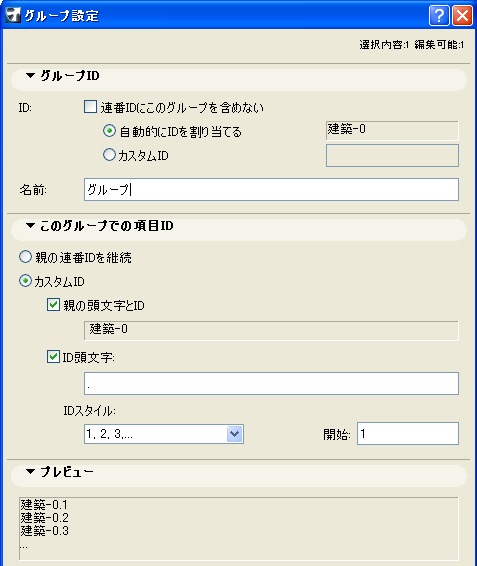Click the auto-assigned 建築-0 ID field
Screen dimensions: 477x566
click(392, 130)
